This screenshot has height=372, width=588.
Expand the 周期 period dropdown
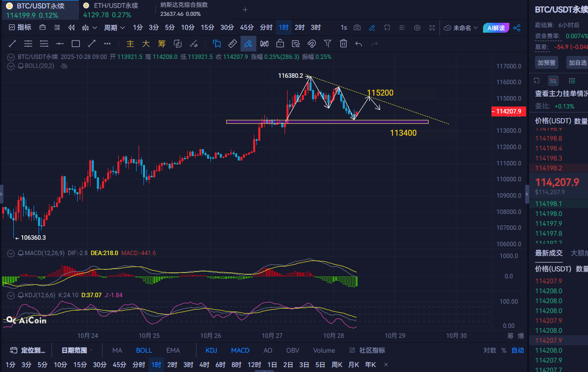tap(114, 28)
